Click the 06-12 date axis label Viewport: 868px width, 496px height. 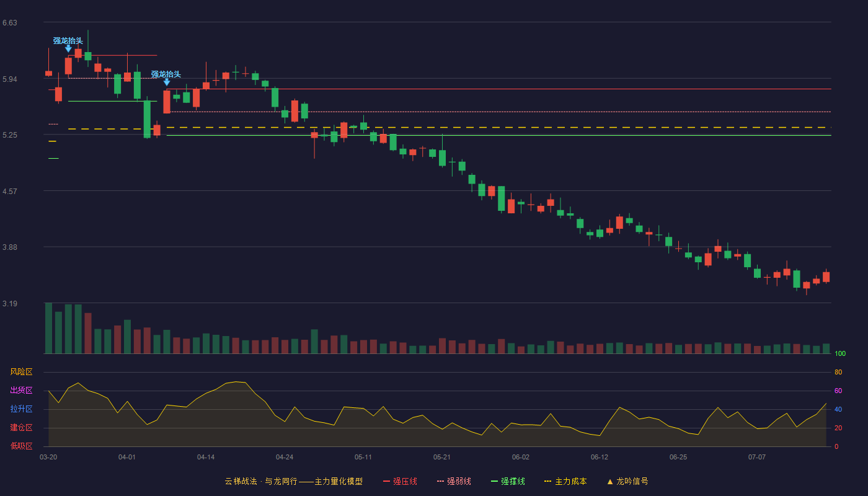point(600,457)
